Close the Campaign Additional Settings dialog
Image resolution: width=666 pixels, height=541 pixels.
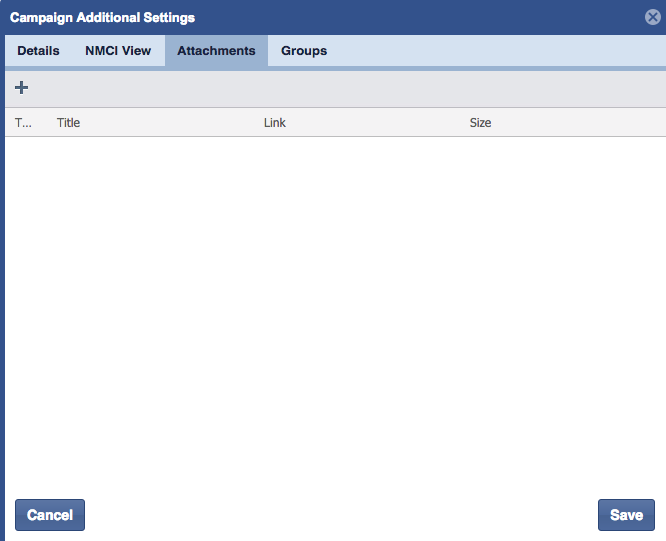653,17
